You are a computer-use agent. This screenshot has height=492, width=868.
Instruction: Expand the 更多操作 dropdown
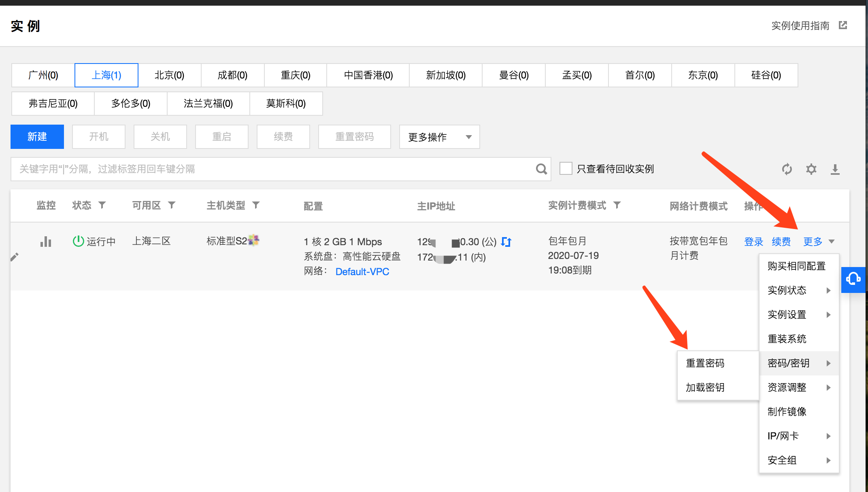pyautogui.click(x=439, y=137)
